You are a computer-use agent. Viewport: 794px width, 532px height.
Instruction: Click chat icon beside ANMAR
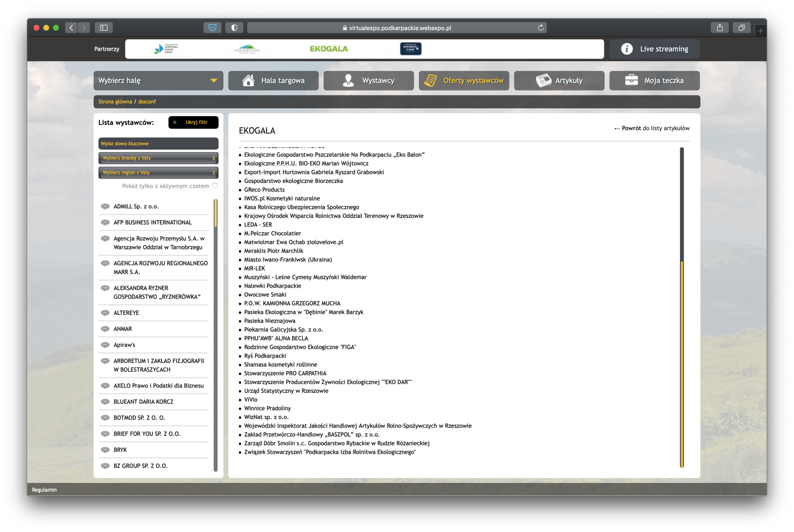[x=105, y=329]
